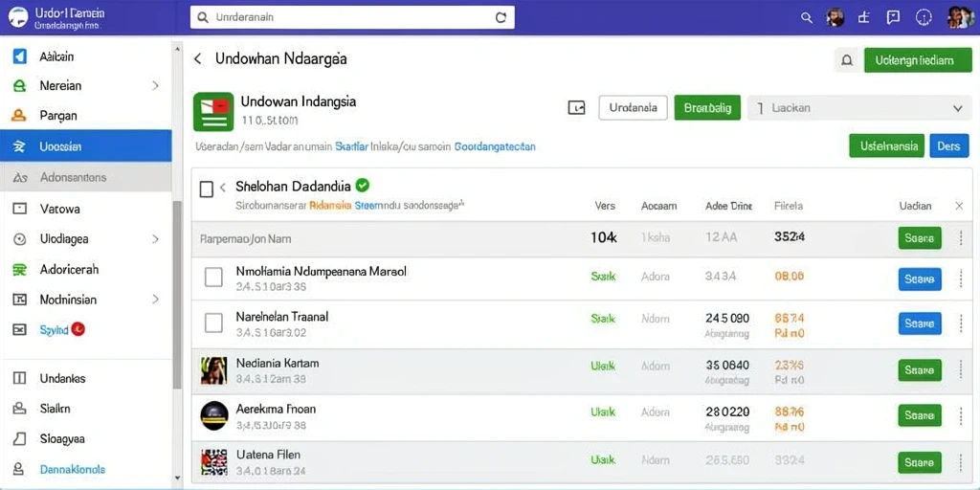Open the Liackan dropdown
This screenshot has height=490, width=980.
pyautogui.click(x=858, y=108)
